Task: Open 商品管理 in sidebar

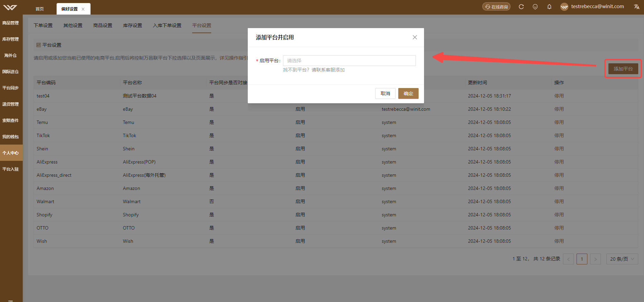Action: pyautogui.click(x=11, y=23)
